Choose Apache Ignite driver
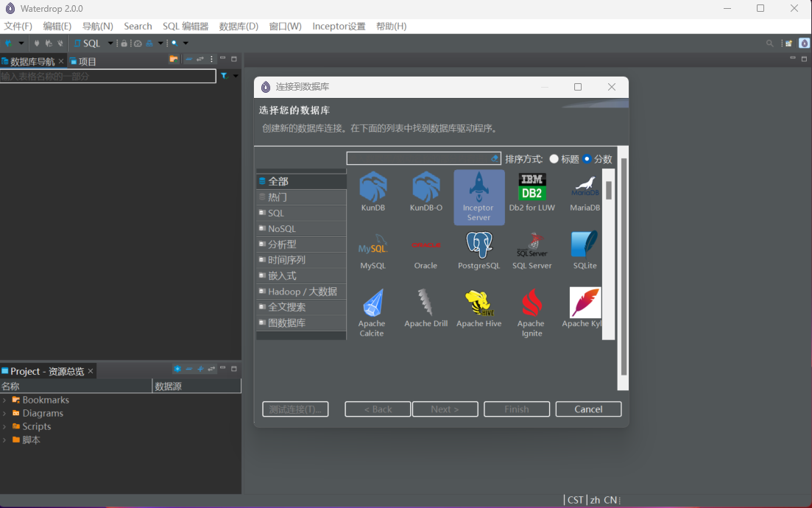This screenshot has height=508, width=812. [532, 314]
